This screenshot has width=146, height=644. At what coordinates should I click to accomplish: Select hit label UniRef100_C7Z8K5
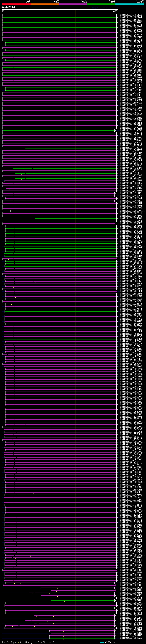click(x=131, y=90)
